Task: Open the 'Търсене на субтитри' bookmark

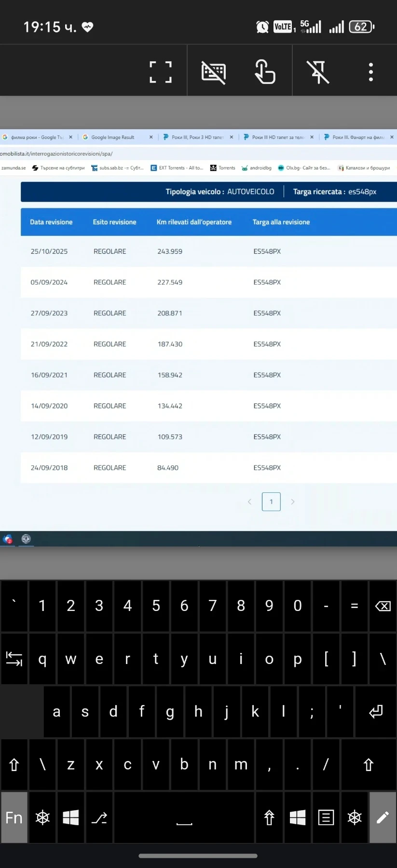Action: coord(58,168)
